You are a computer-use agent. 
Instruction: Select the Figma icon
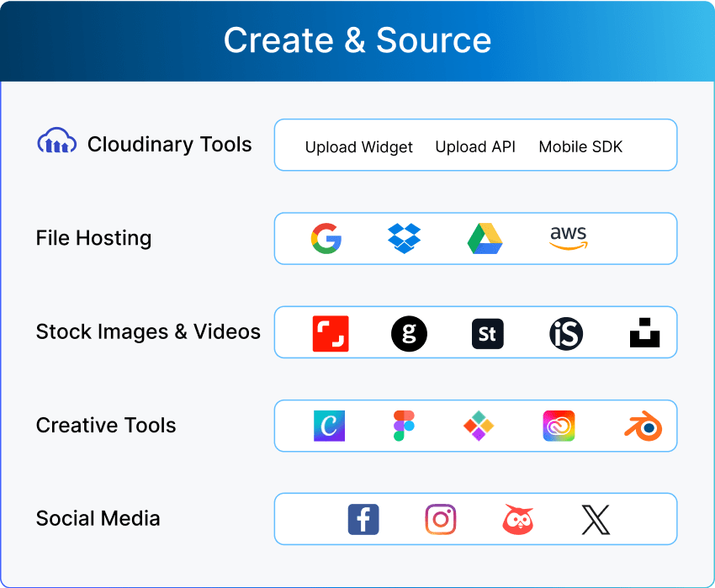404,426
